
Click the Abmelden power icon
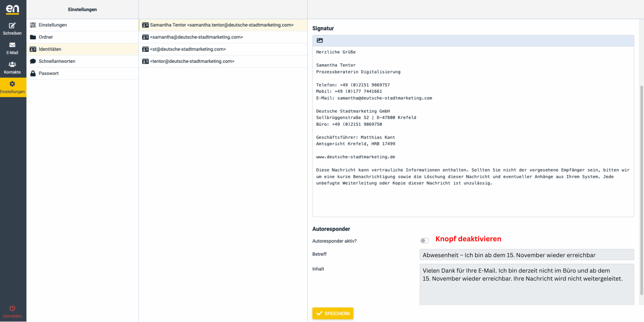[12, 308]
